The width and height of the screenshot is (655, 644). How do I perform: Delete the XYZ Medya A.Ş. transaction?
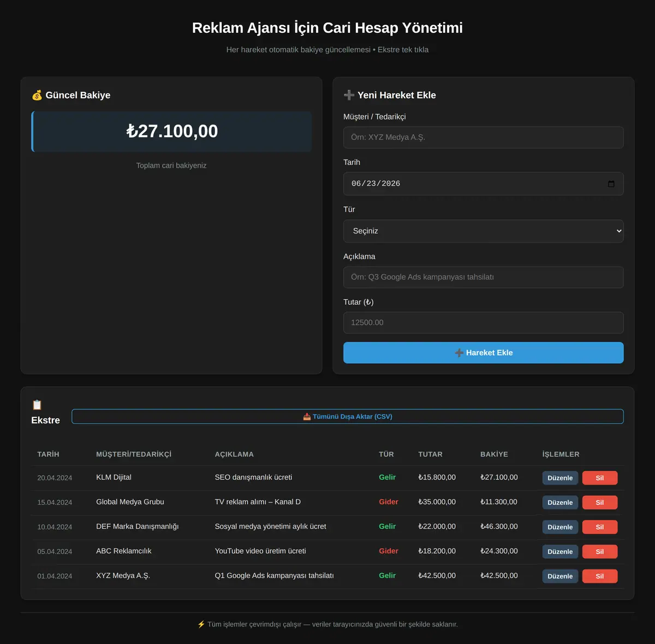click(x=600, y=576)
